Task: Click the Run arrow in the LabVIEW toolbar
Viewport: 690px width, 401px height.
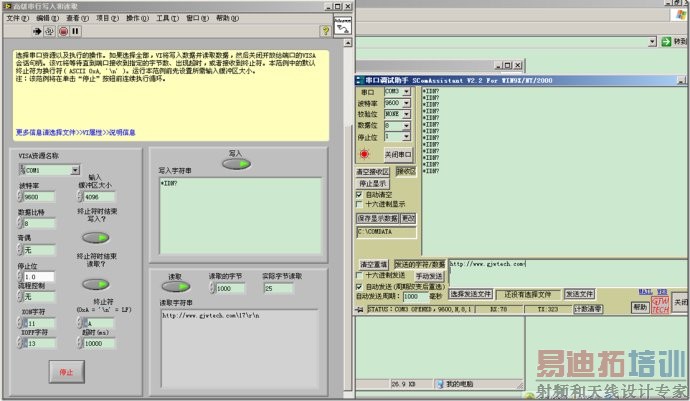Action: (37, 31)
